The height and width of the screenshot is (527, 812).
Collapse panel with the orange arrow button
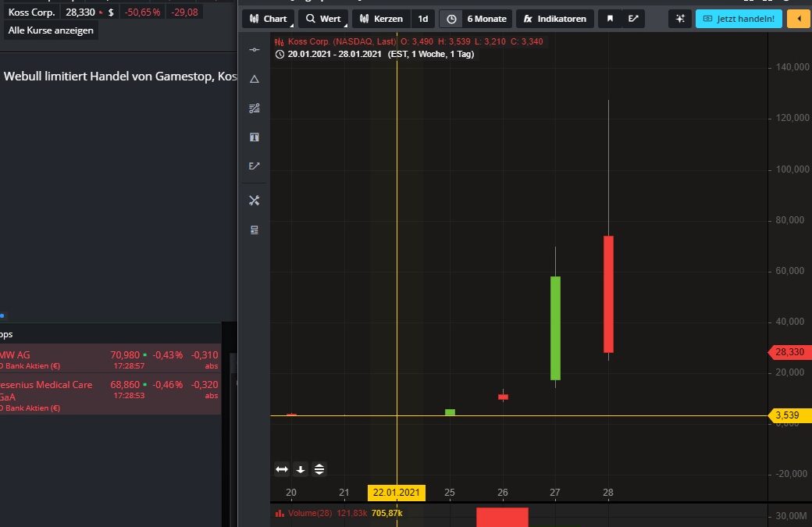tap(799, 19)
